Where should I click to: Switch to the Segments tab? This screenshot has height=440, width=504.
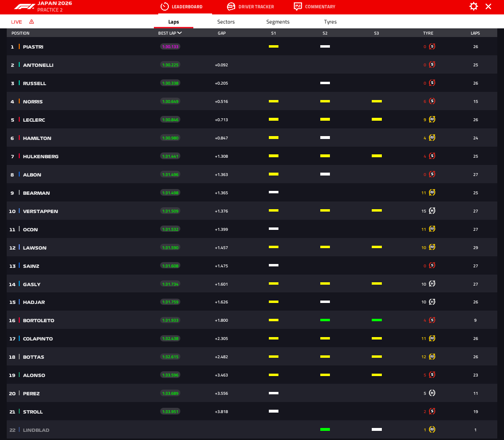[x=277, y=22]
